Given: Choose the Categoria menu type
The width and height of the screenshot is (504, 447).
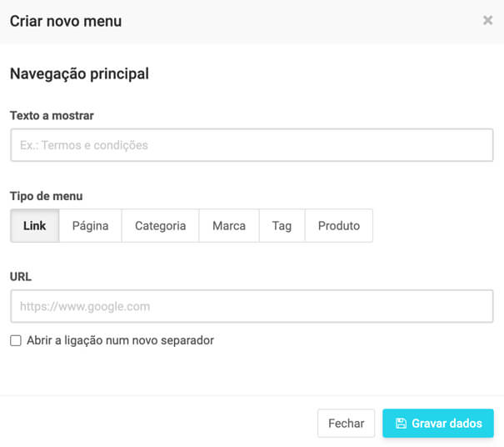Looking at the screenshot, I should (160, 226).
